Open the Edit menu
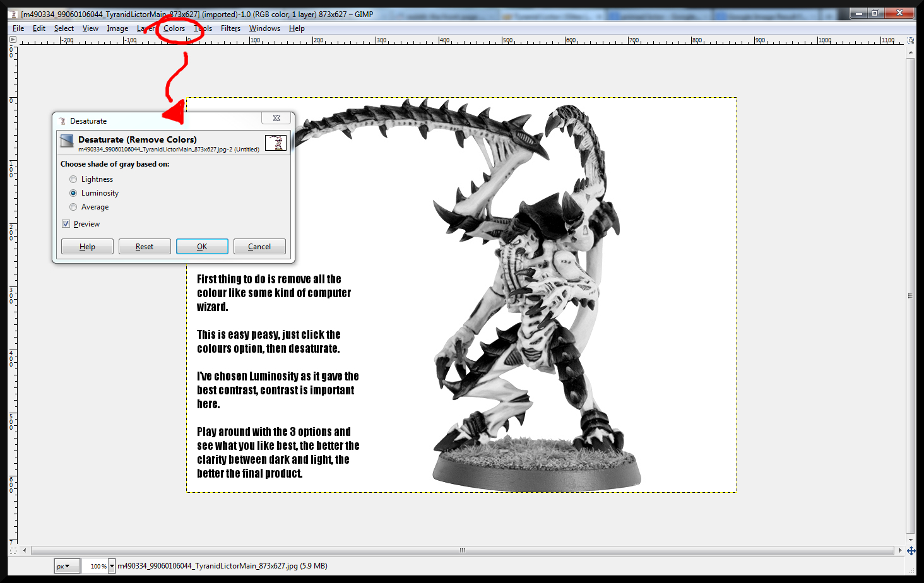The width and height of the screenshot is (924, 583). [39, 28]
